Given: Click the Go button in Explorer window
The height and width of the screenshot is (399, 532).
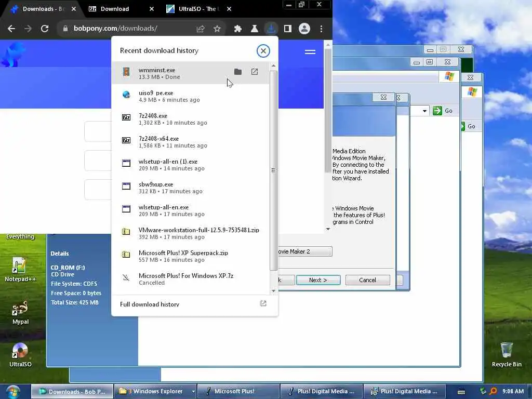Looking at the screenshot, I should tap(443, 111).
